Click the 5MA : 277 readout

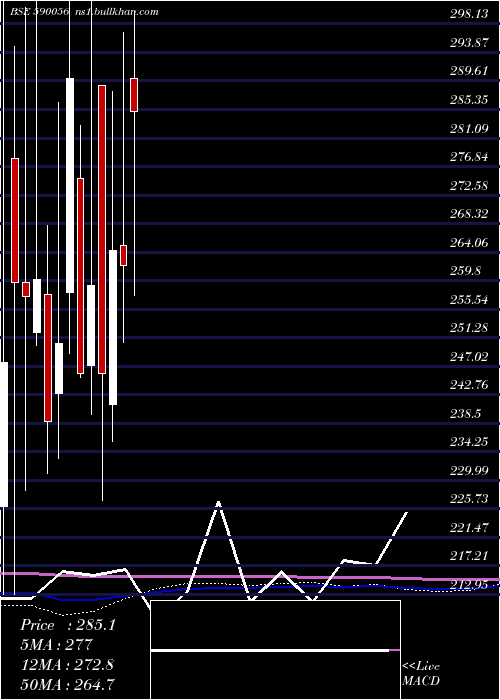[56, 645]
